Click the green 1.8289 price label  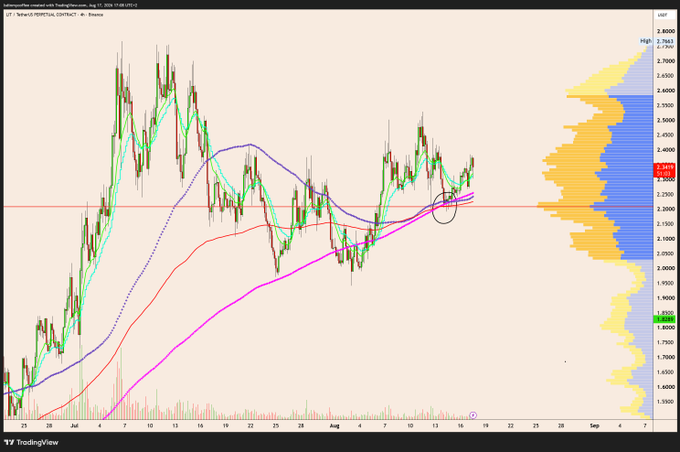tap(665, 319)
